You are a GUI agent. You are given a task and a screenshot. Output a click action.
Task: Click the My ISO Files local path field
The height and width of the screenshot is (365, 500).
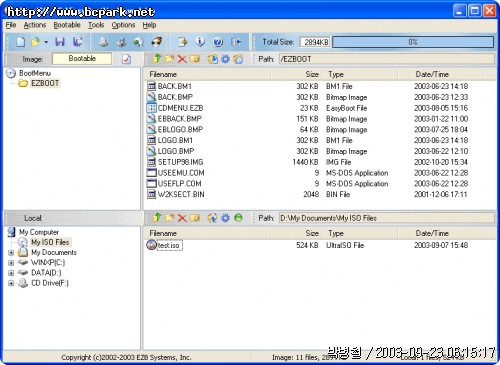pyautogui.click(x=387, y=218)
